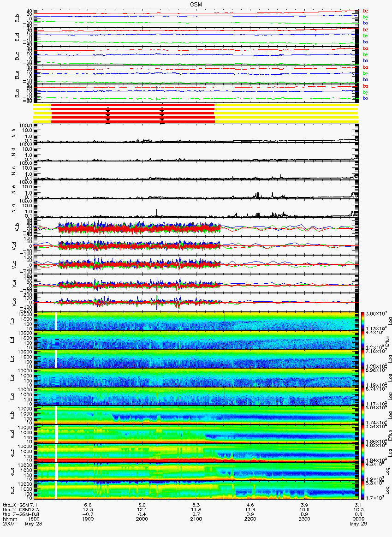Click the N_e density panel label
This screenshot has height=537, width=392.
pos(14,190)
